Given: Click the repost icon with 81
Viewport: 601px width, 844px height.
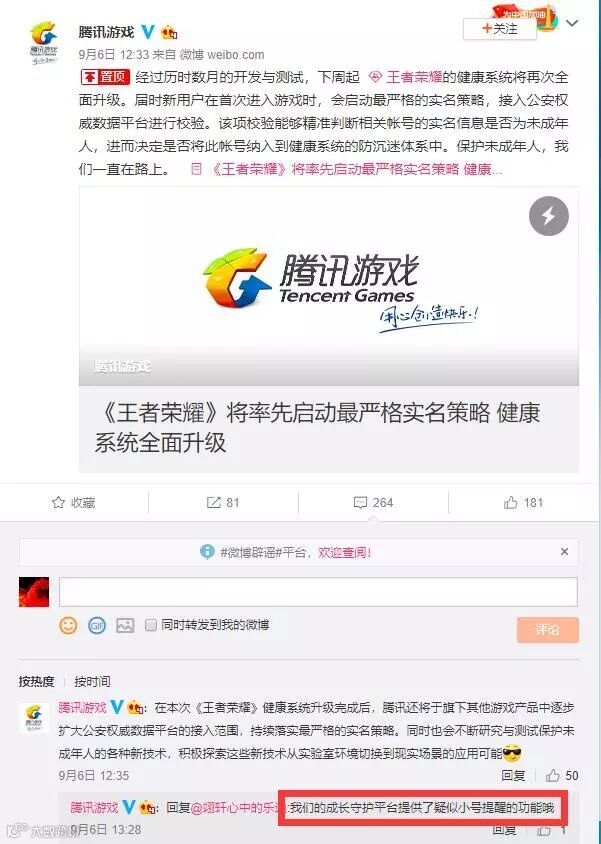Looking at the screenshot, I should click(x=214, y=502).
